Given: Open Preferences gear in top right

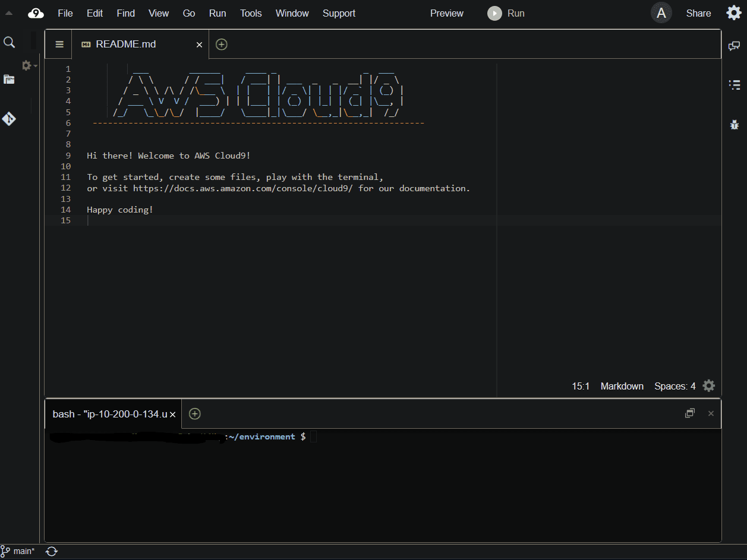Looking at the screenshot, I should 733,13.
